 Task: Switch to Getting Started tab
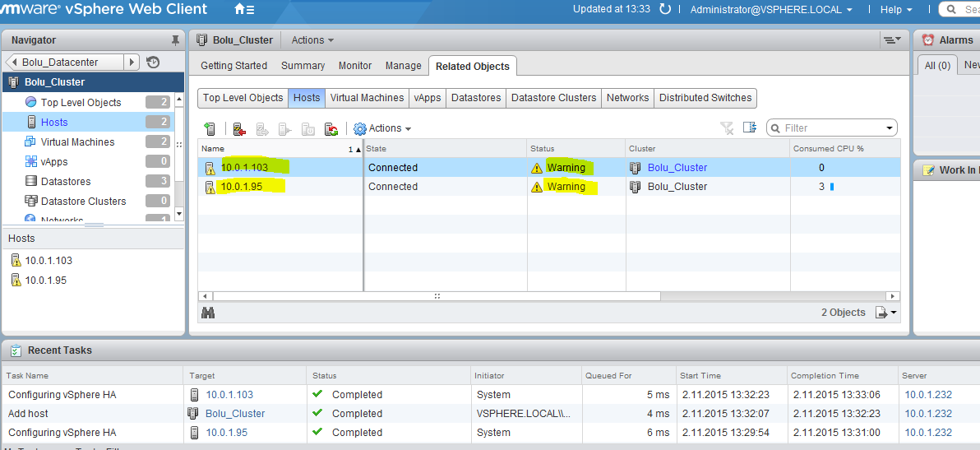click(233, 66)
